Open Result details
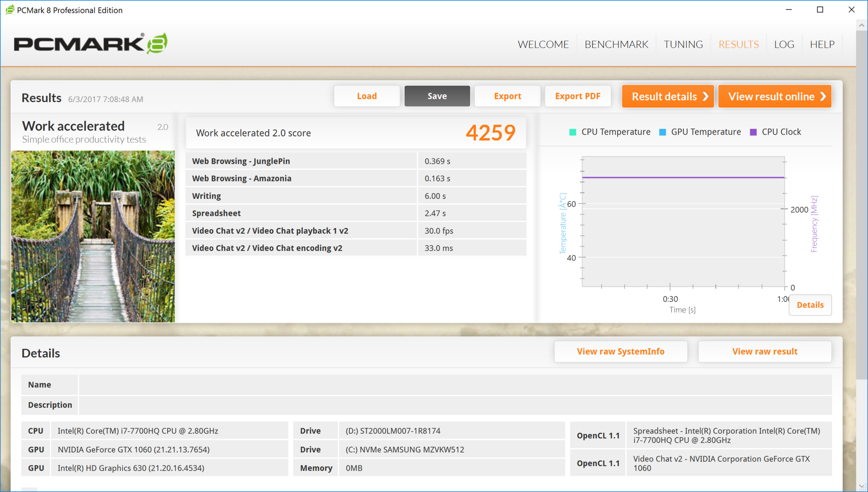This screenshot has height=492, width=868. [x=668, y=96]
